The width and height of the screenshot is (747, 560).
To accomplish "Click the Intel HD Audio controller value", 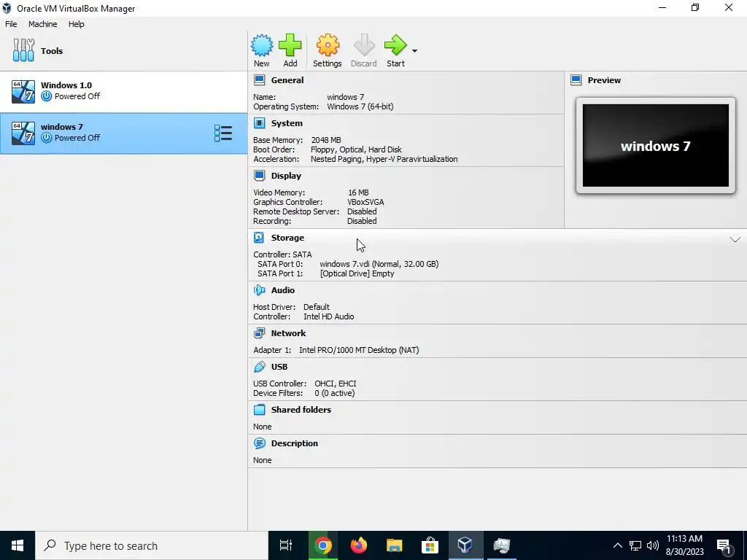I will (329, 316).
